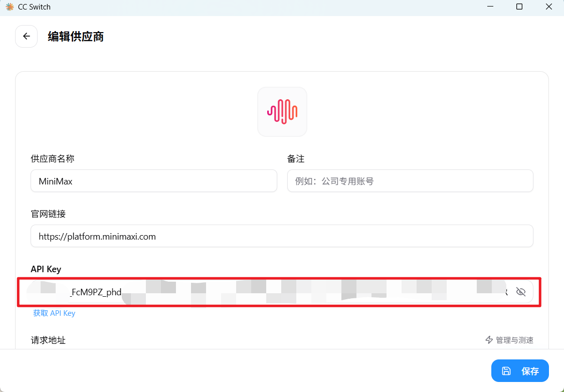This screenshot has height=392, width=564.
Task: Click the MiniMax provider logo icon
Action: click(282, 111)
